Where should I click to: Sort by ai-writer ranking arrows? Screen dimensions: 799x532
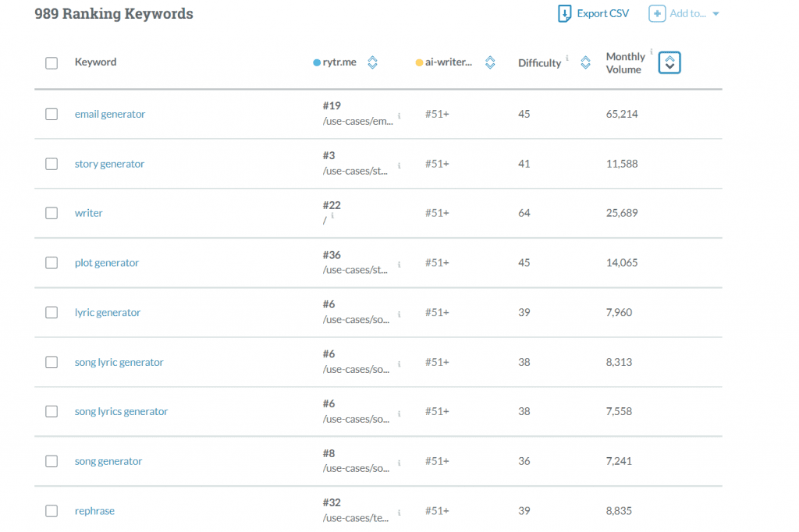(490, 62)
